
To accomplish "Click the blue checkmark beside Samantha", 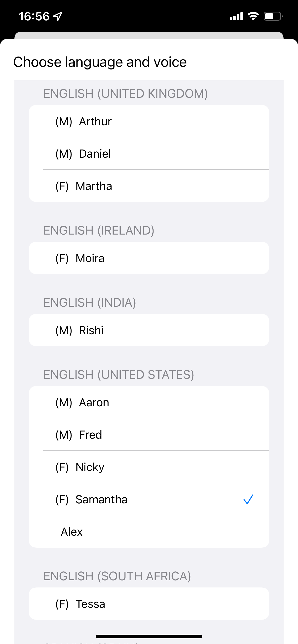I will click(x=248, y=499).
